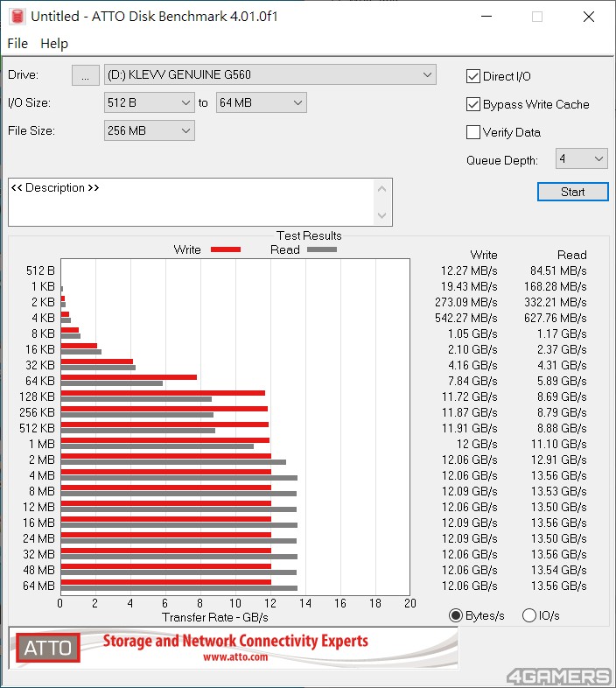Expand the Drive selection dropdown
This screenshot has width=616, height=688.
click(x=269, y=75)
